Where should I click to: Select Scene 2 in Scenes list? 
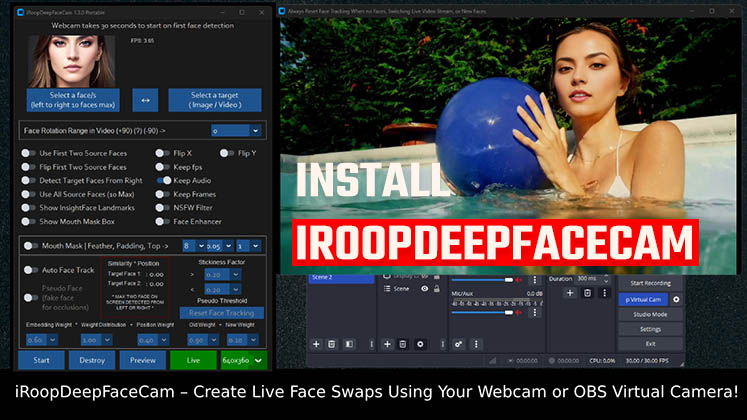coord(341,278)
